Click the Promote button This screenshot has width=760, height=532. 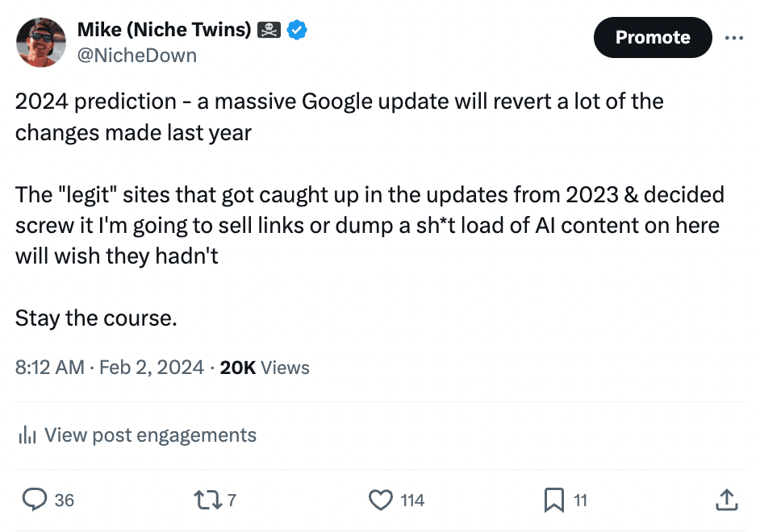[653, 37]
